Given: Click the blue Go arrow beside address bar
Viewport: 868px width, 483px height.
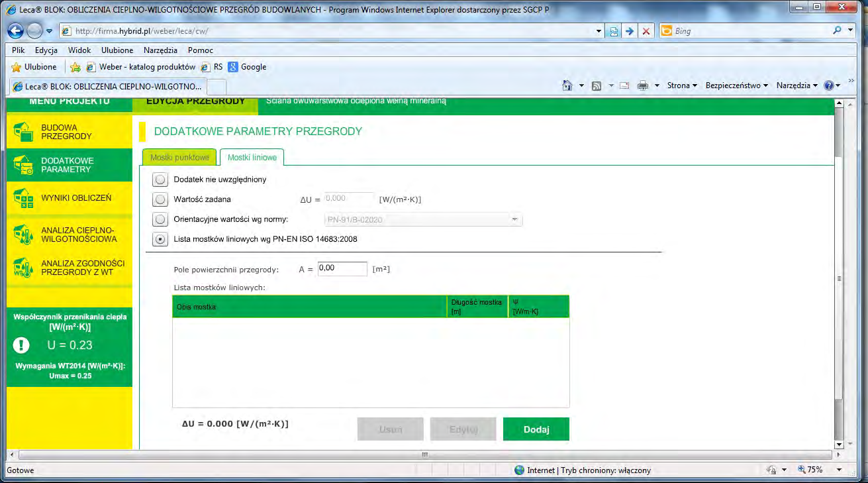Looking at the screenshot, I should coord(630,31).
